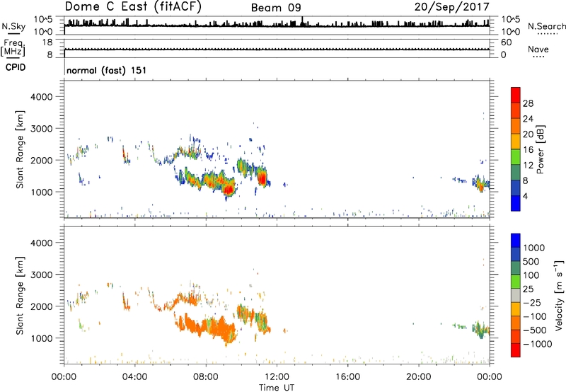This screenshot has height=392, width=566.
Task: Click the '100' value on Velocity scale
Action: pyautogui.click(x=531, y=275)
